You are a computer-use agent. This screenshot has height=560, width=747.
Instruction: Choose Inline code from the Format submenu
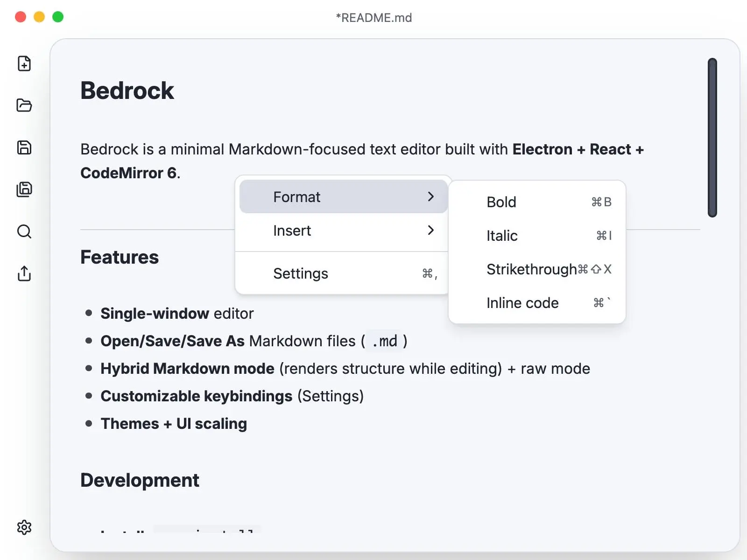point(522,302)
